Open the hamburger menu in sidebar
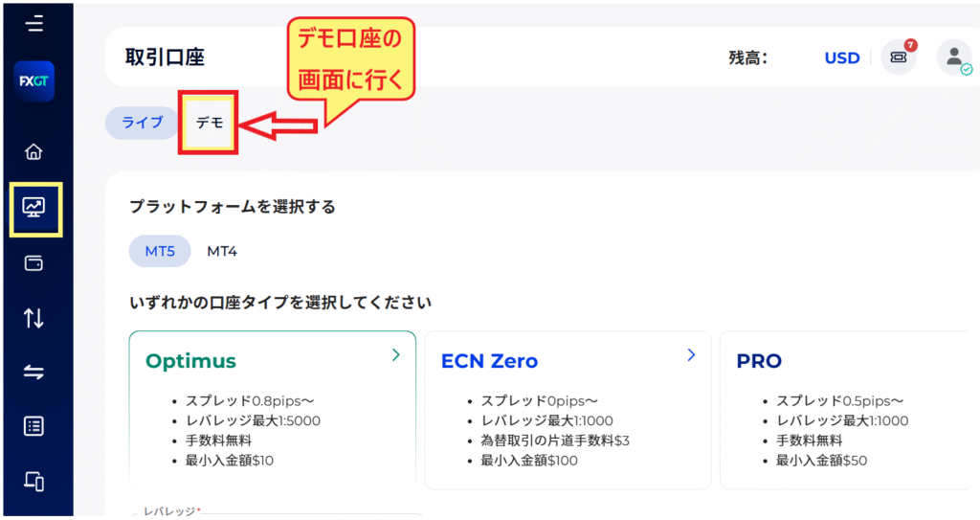Screen dimensions: 980x520 point(35,24)
